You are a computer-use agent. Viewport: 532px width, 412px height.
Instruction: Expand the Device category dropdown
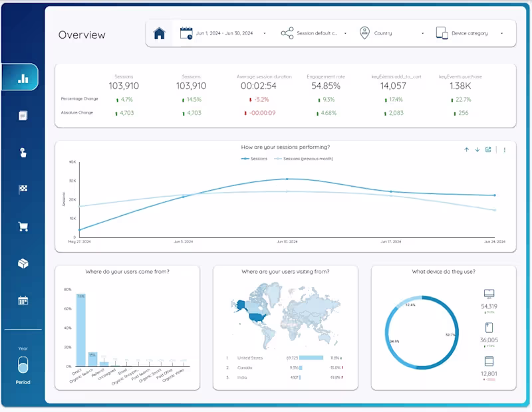point(477,33)
